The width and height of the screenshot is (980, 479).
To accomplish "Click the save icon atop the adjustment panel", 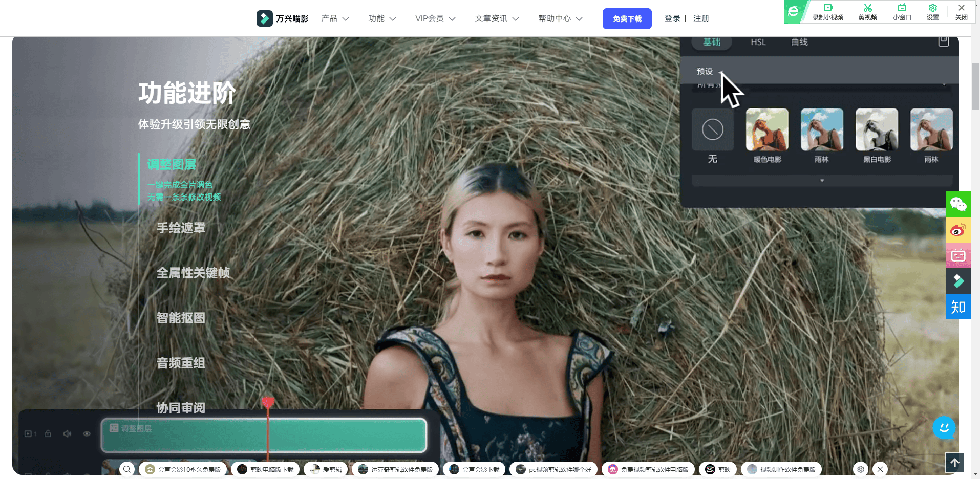I will pos(944,41).
